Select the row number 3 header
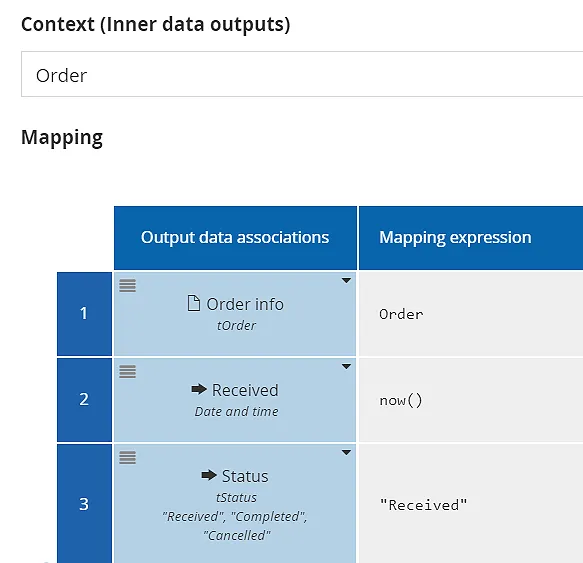Viewport: 583px width, 563px height. [x=84, y=504]
